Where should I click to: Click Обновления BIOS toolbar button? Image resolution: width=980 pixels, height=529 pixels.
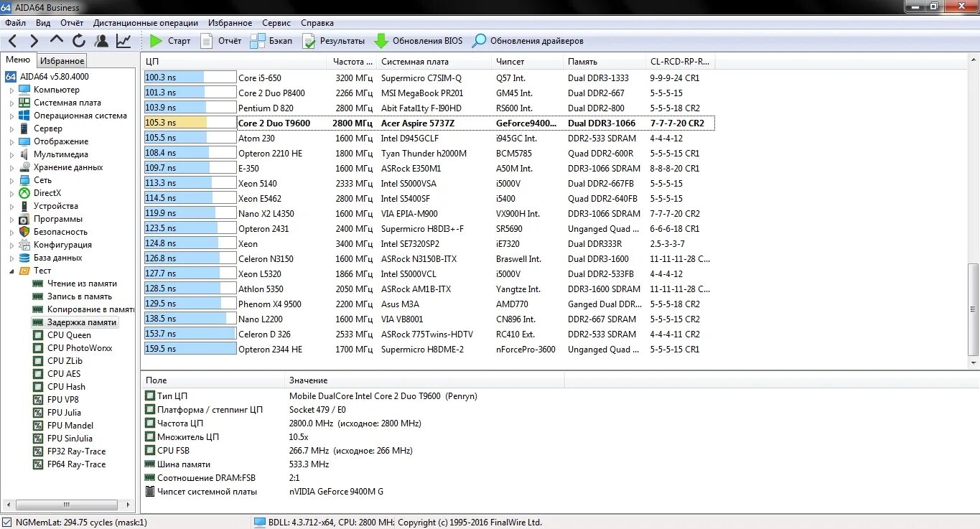pyautogui.click(x=419, y=41)
